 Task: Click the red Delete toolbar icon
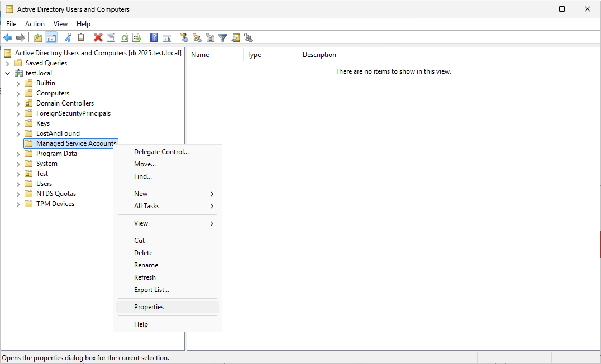point(98,37)
